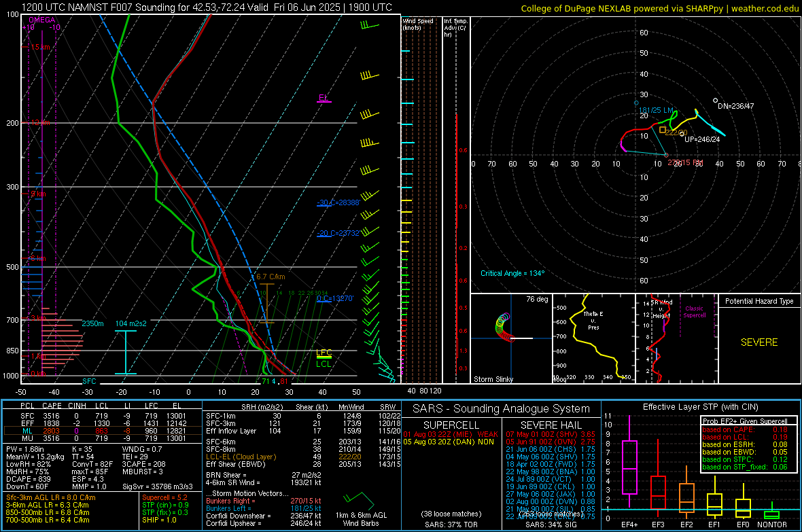
Task: Click the -20 C=23732' height label
Action: click(338, 233)
